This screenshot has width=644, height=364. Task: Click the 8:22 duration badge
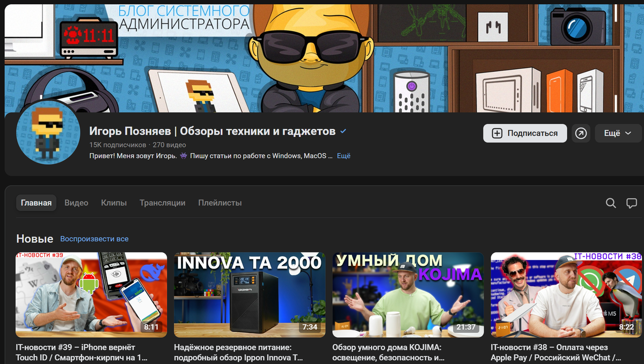click(x=626, y=327)
